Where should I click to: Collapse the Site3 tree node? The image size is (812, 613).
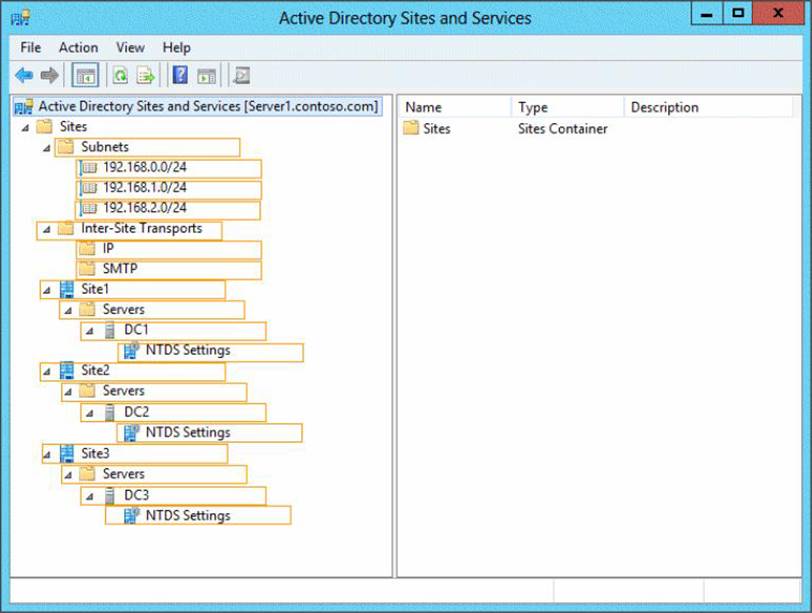pos(46,455)
